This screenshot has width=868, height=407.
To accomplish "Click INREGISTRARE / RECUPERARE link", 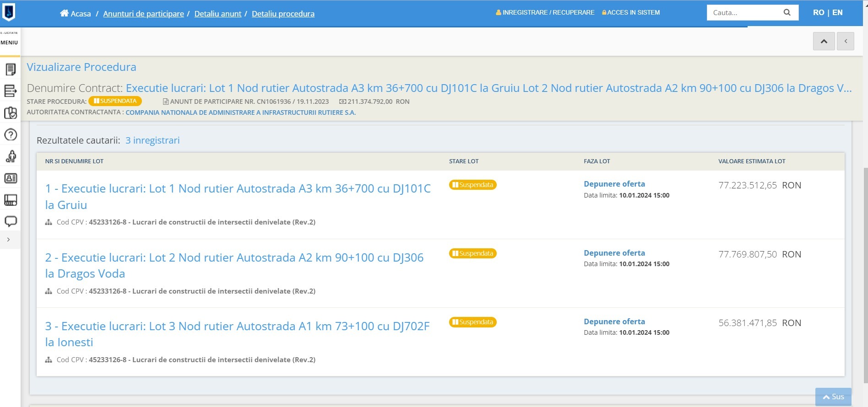I will (545, 12).
